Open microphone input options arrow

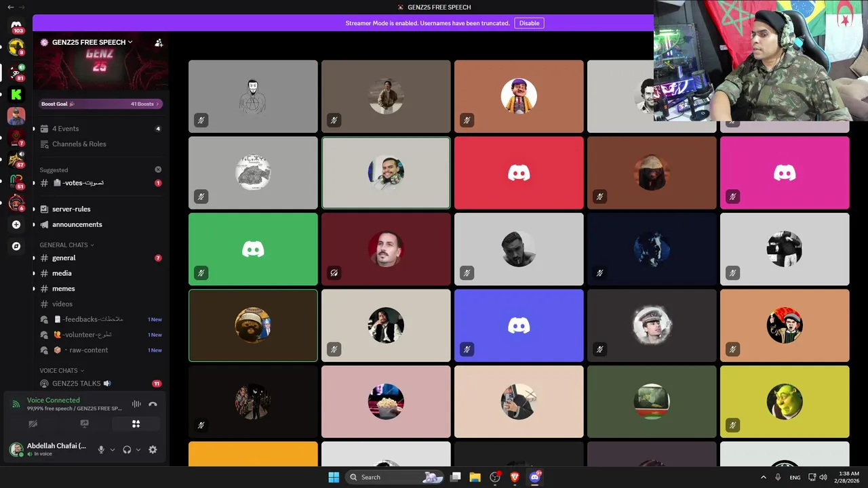click(x=113, y=449)
